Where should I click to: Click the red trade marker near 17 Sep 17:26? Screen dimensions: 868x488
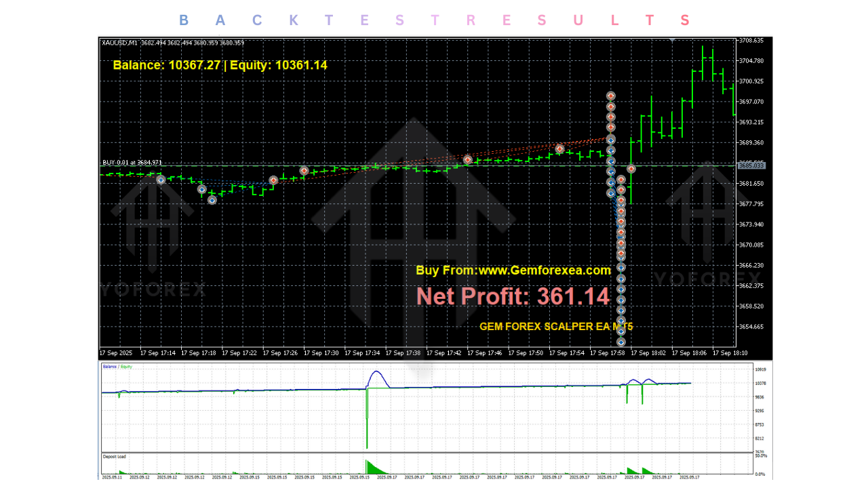[274, 180]
